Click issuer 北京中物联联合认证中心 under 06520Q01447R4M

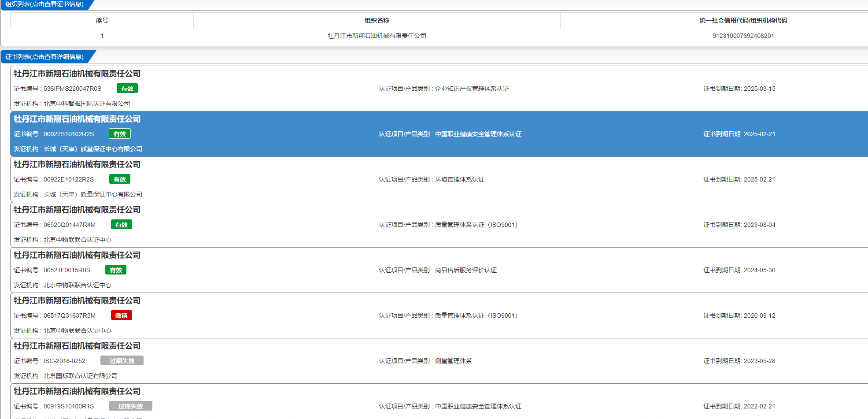[x=78, y=240]
